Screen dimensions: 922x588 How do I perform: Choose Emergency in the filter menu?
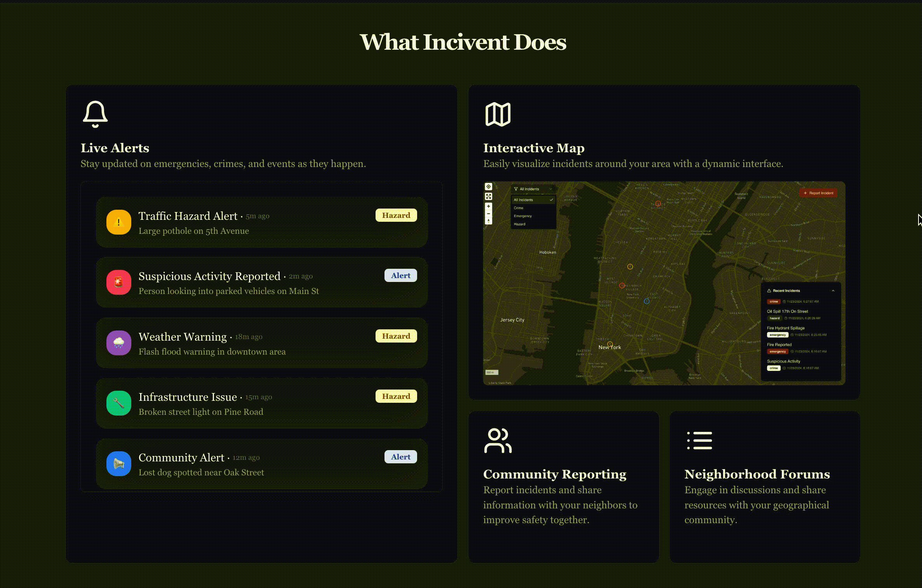coord(523,216)
